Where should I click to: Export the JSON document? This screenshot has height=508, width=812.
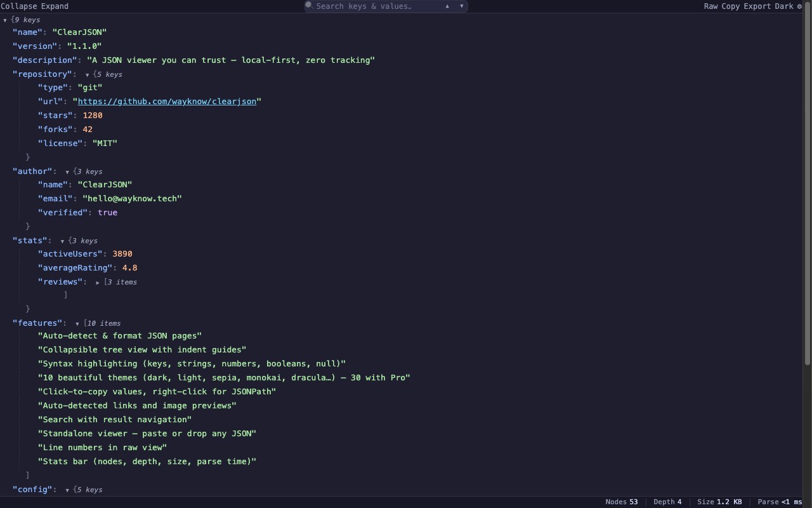(x=757, y=6)
